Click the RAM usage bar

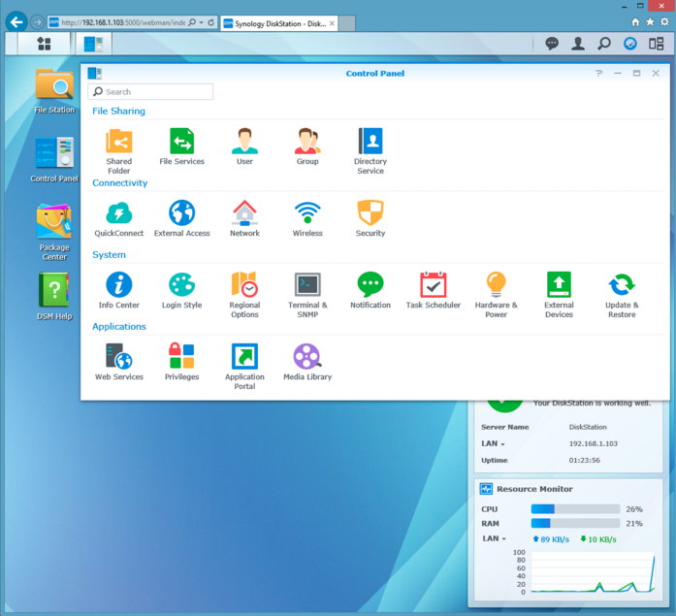(x=575, y=523)
